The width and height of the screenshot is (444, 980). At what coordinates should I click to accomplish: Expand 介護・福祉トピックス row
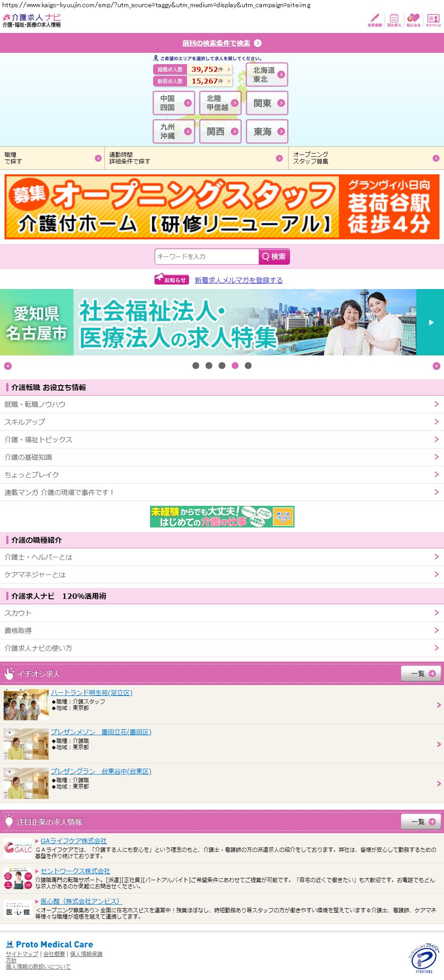222,439
